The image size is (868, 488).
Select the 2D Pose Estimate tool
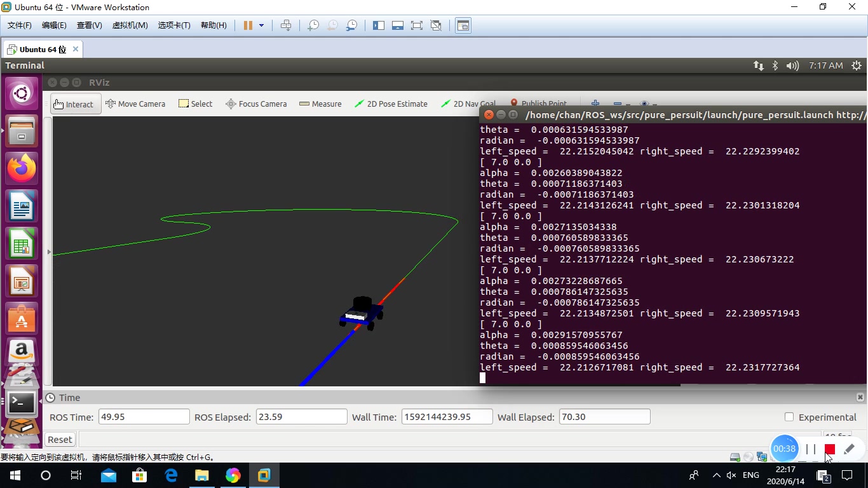tap(391, 104)
